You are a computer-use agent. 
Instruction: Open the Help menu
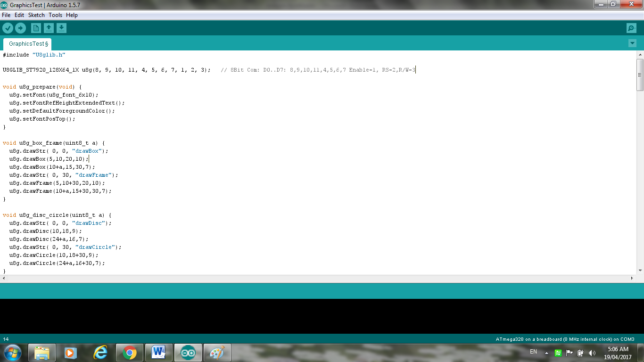[72, 15]
